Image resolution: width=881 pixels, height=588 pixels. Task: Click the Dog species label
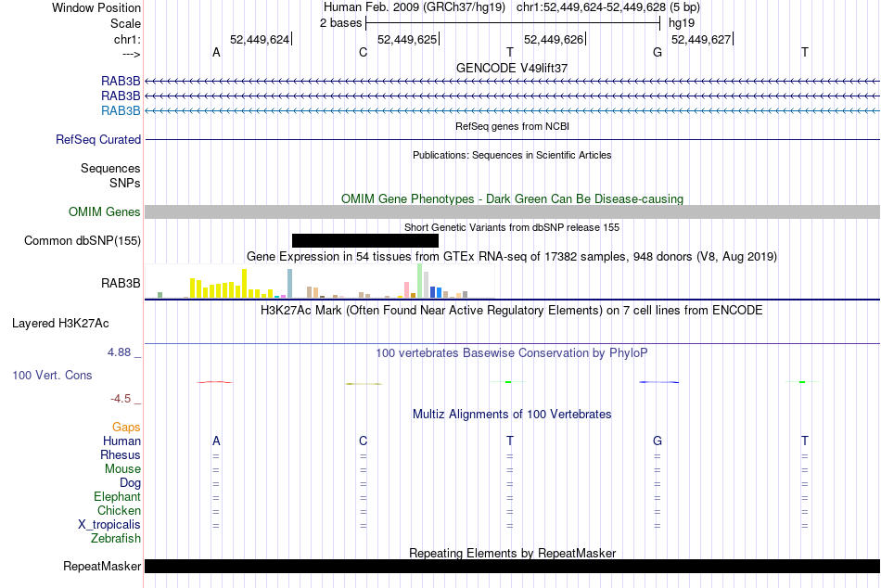tap(131, 483)
